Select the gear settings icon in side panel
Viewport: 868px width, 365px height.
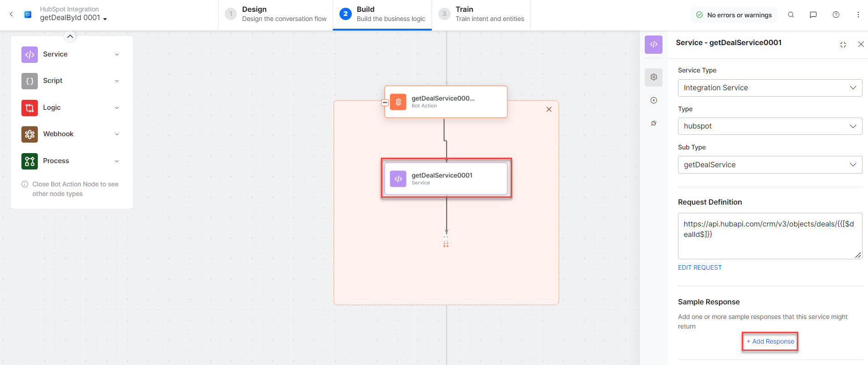[x=653, y=77]
